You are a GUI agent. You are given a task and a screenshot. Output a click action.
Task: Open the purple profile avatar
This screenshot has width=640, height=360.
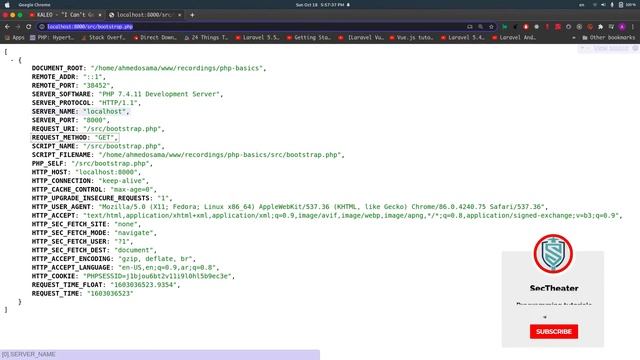(x=622, y=27)
